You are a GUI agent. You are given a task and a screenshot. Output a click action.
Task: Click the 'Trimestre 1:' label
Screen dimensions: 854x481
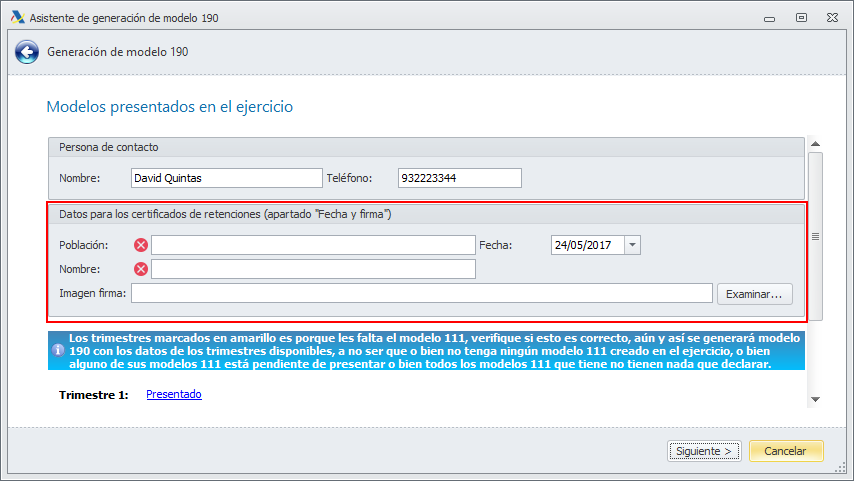[94, 395]
